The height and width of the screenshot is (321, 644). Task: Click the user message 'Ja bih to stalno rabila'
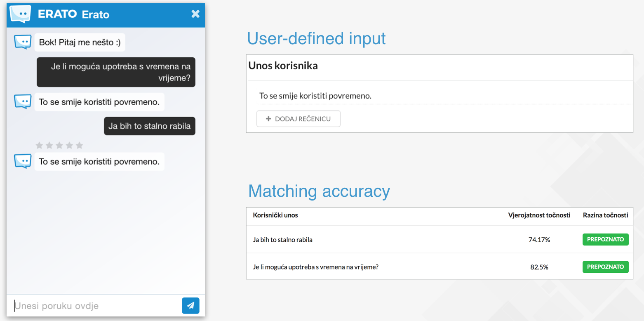click(x=149, y=126)
